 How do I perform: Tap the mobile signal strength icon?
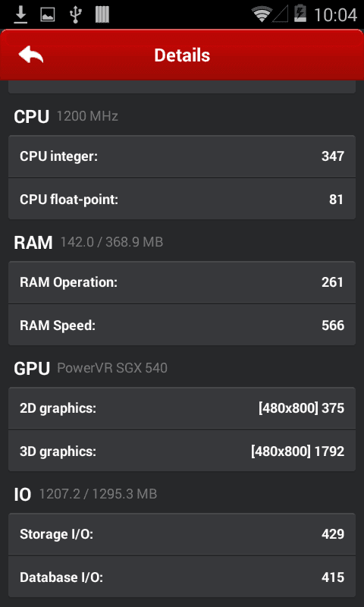pos(281,15)
